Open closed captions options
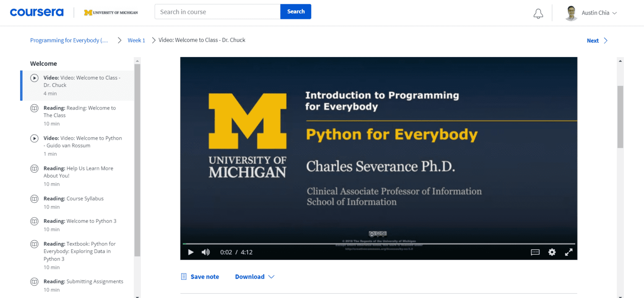The width and height of the screenshot is (644, 298). [x=535, y=252]
